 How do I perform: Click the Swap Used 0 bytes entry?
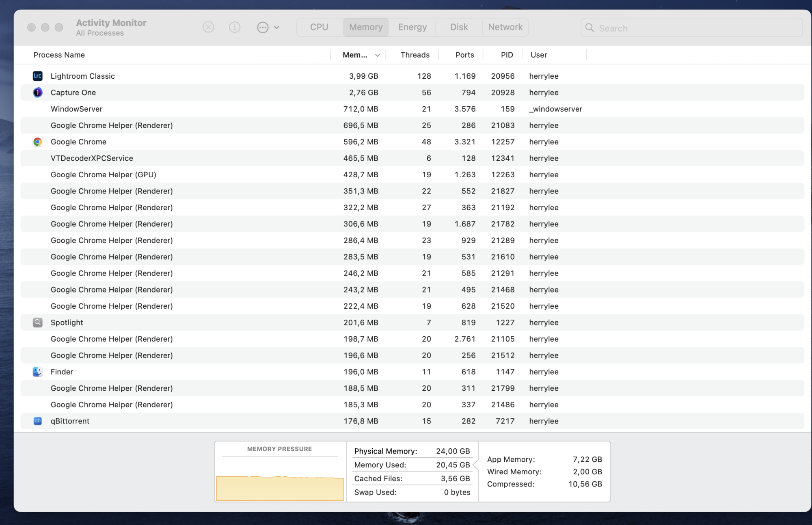pyautogui.click(x=412, y=492)
